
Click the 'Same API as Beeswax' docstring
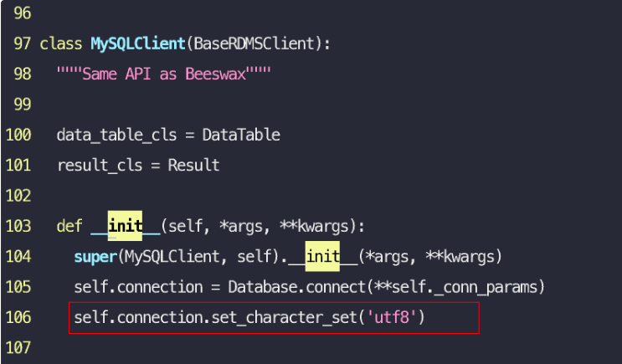pyautogui.click(x=164, y=74)
